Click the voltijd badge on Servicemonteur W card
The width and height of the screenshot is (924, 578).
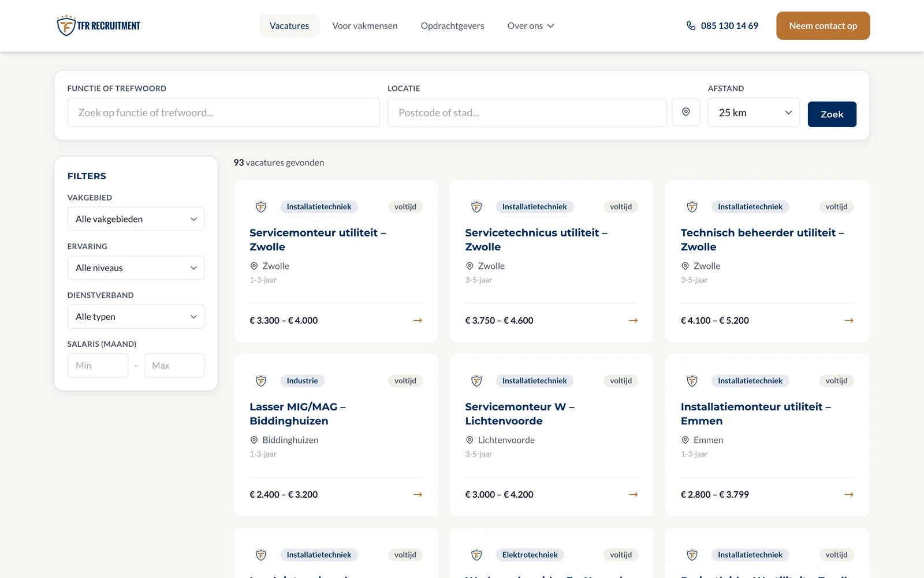click(621, 381)
